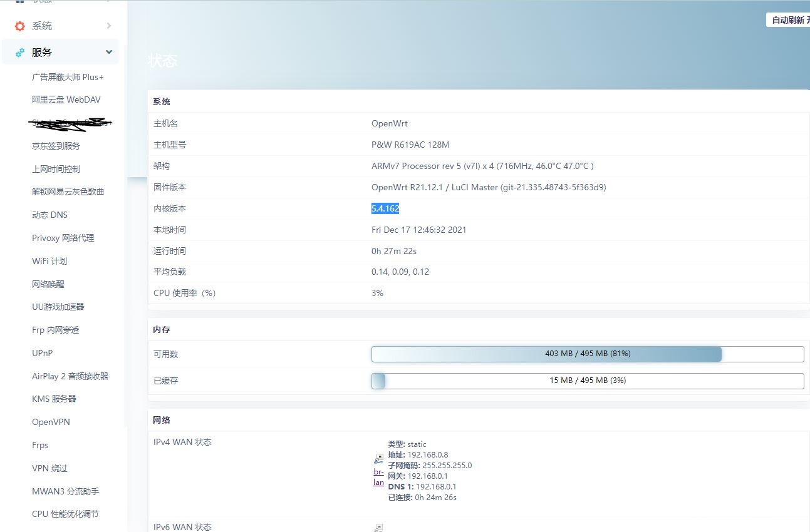Expand the 系统 menu chevron
Image resolution: width=810 pixels, height=532 pixels.
pyautogui.click(x=109, y=26)
